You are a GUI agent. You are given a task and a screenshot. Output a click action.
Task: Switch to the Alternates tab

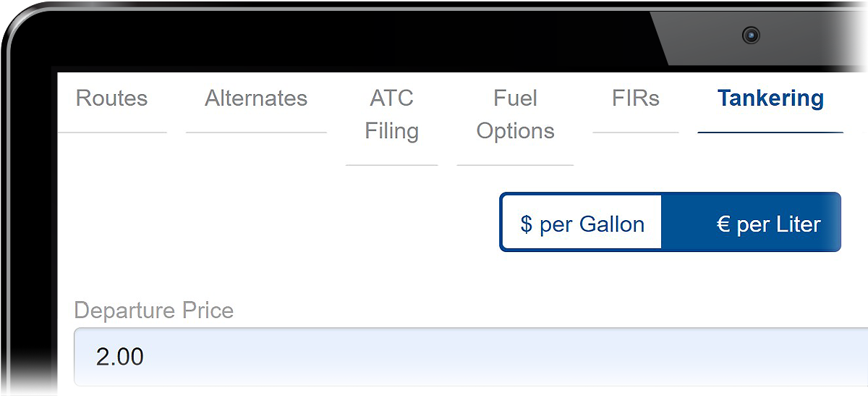(x=256, y=98)
